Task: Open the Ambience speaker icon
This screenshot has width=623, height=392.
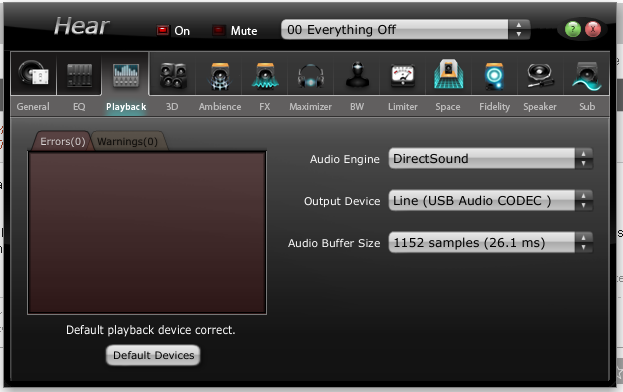Action: pyautogui.click(x=220, y=75)
